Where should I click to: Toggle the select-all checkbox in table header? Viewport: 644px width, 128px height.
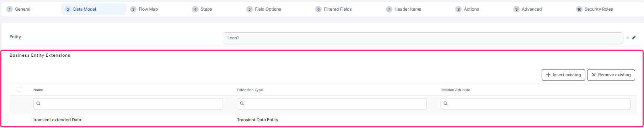19,89
